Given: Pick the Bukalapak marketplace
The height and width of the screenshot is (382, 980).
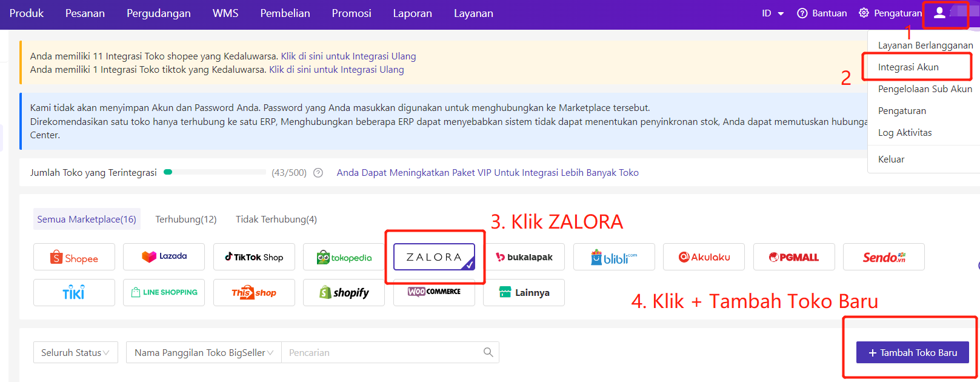Looking at the screenshot, I should (524, 257).
